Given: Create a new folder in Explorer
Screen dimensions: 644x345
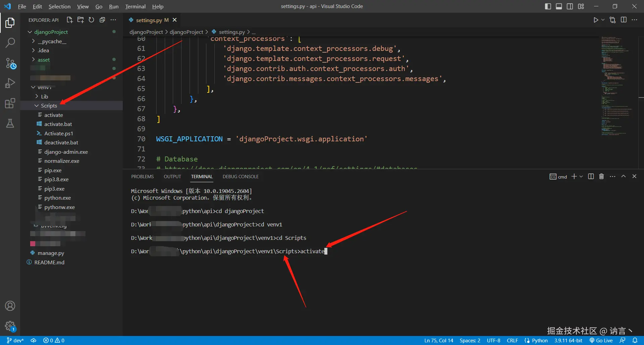Looking at the screenshot, I should coord(80,20).
